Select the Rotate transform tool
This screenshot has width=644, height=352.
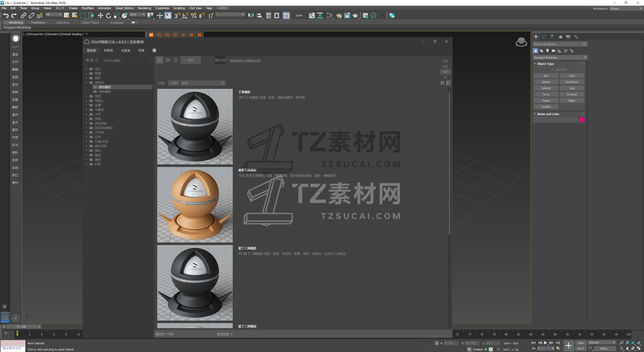(108, 15)
